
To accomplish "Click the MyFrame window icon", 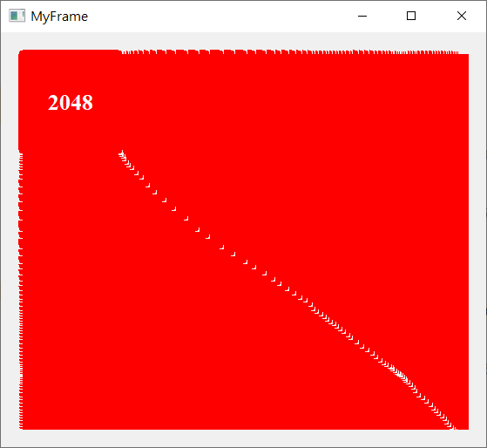I will click(x=17, y=16).
